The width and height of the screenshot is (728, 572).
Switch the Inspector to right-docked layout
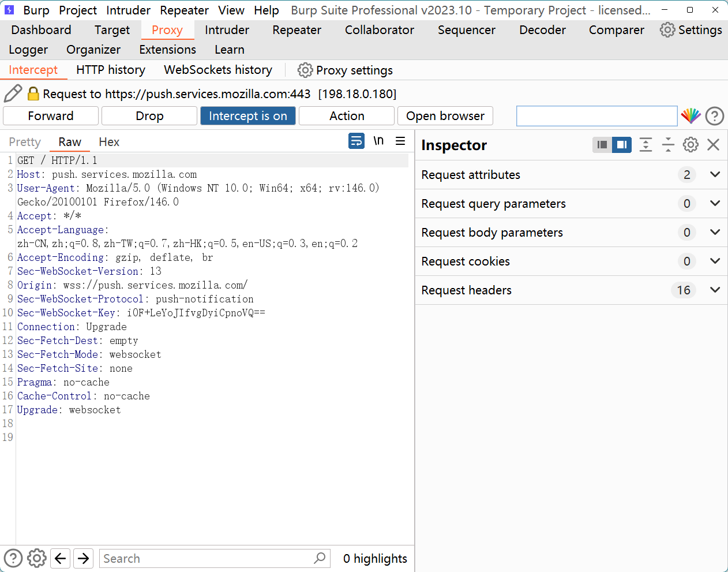(622, 145)
